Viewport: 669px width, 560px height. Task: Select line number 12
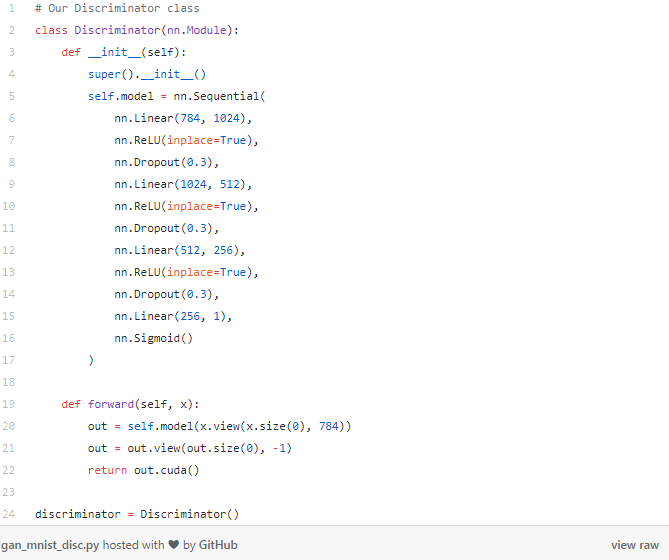coord(9,250)
